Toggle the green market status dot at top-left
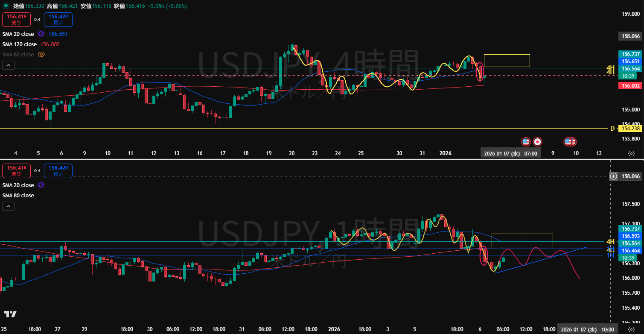Image resolution: width=644 pixels, height=334 pixels. [x=6, y=6]
